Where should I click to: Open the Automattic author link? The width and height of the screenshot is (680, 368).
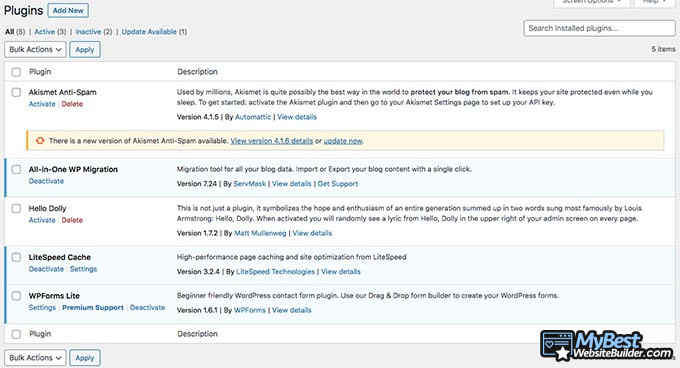pyautogui.click(x=253, y=117)
